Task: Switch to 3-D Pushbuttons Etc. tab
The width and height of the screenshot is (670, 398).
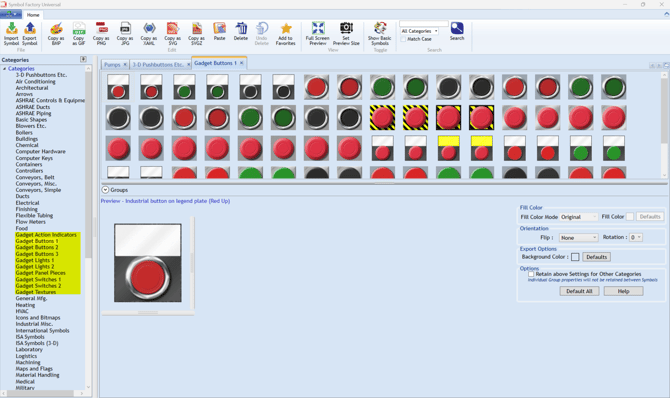Action: click(x=158, y=65)
